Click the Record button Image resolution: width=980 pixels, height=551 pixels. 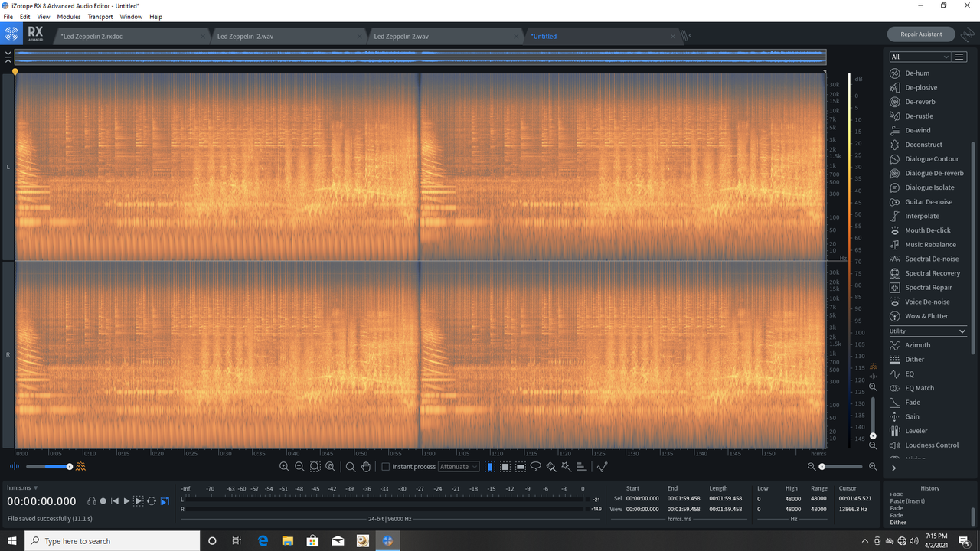tap(103, 501)
